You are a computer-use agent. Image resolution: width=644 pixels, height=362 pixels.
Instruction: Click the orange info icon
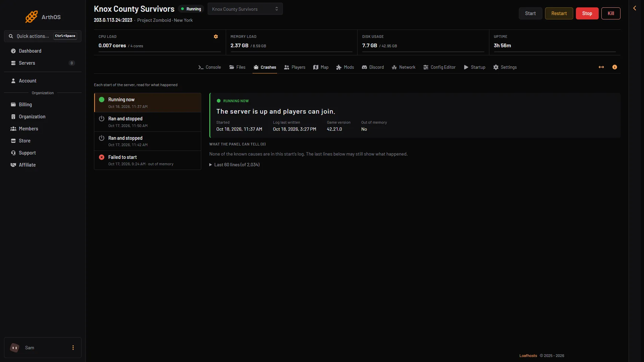pos(614,67)
